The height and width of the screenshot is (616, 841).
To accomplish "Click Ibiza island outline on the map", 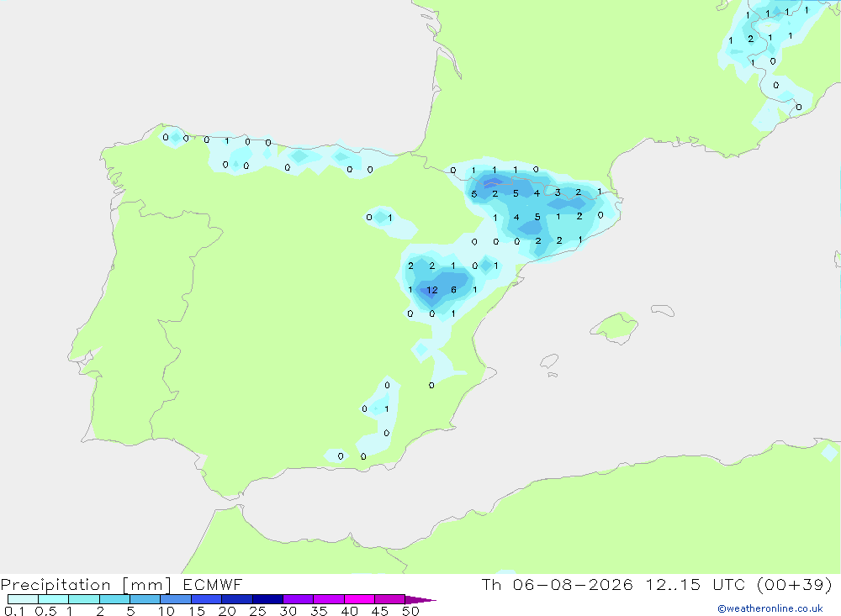I will click(550, 361).
